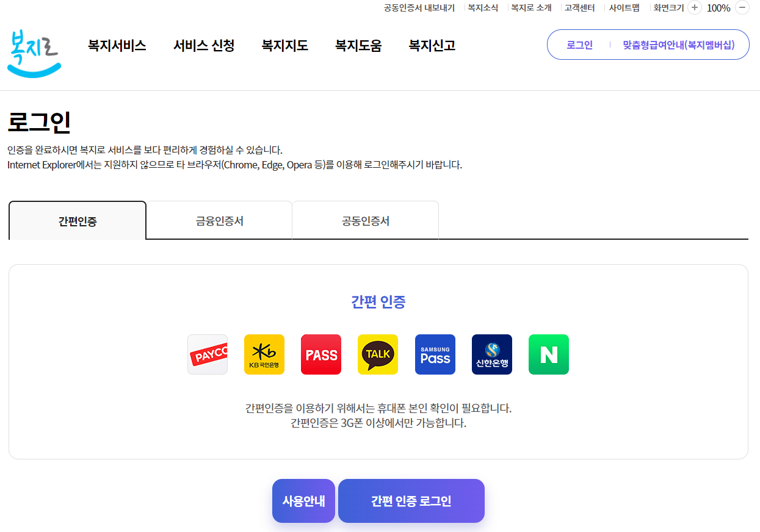Open the 복지지도 menu
The image size is (760, 532).
284,46
